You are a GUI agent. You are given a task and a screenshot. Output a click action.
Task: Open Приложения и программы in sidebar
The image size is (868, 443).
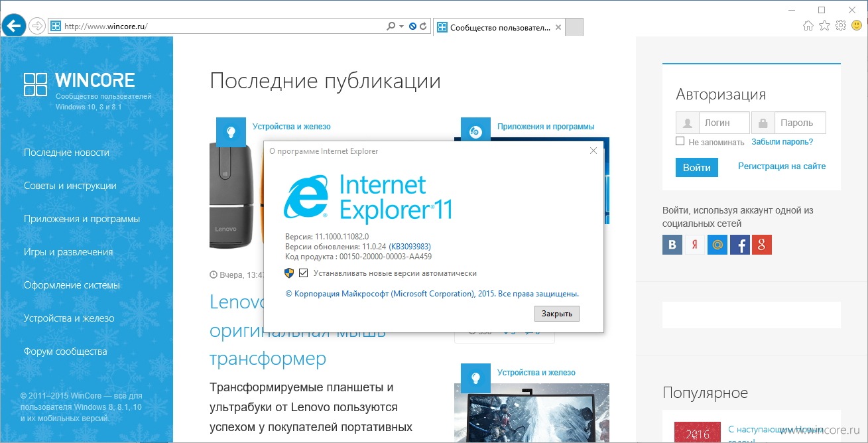pyautogui.click(x=82, y=219)
